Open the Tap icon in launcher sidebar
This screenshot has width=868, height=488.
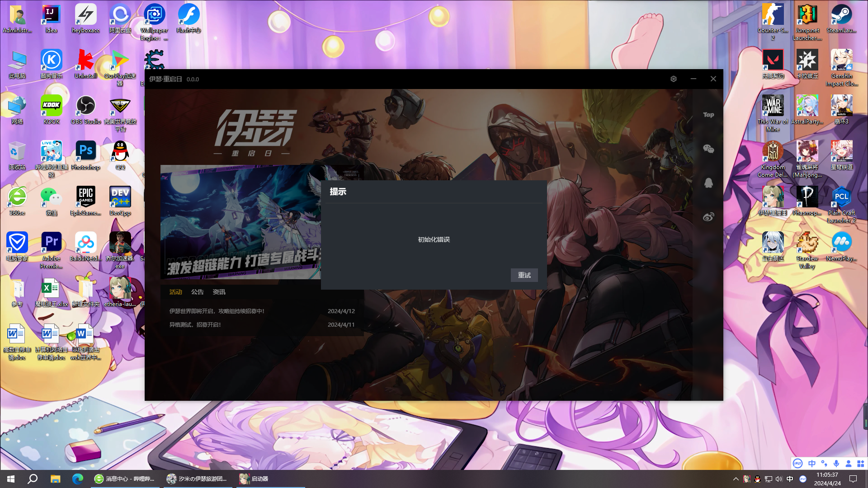708,115
